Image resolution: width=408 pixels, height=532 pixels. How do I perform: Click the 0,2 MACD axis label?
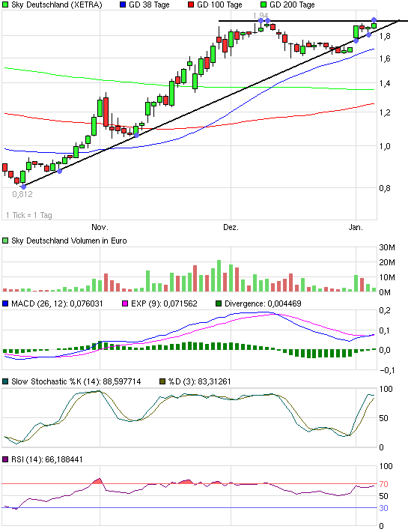pyautogui.click(x=385, y=310)
